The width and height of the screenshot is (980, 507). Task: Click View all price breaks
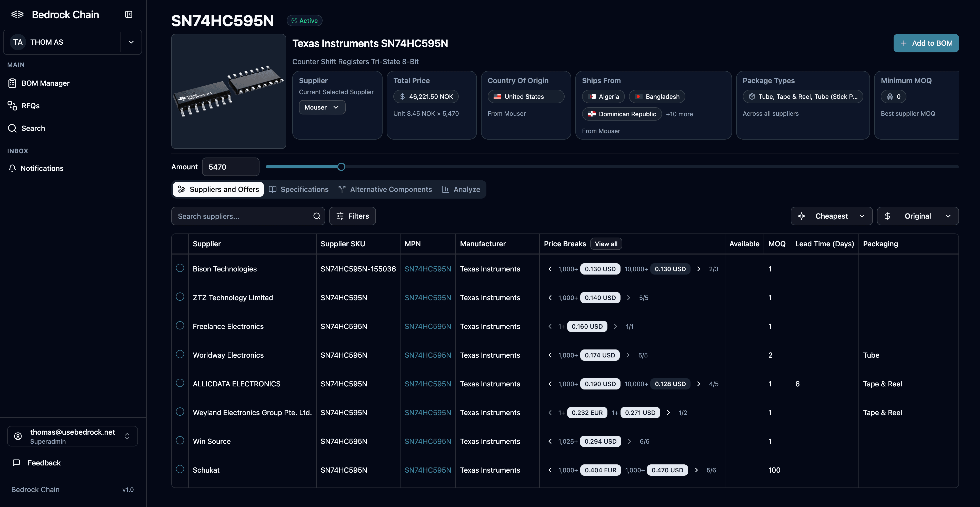click(x=606, y=244)
